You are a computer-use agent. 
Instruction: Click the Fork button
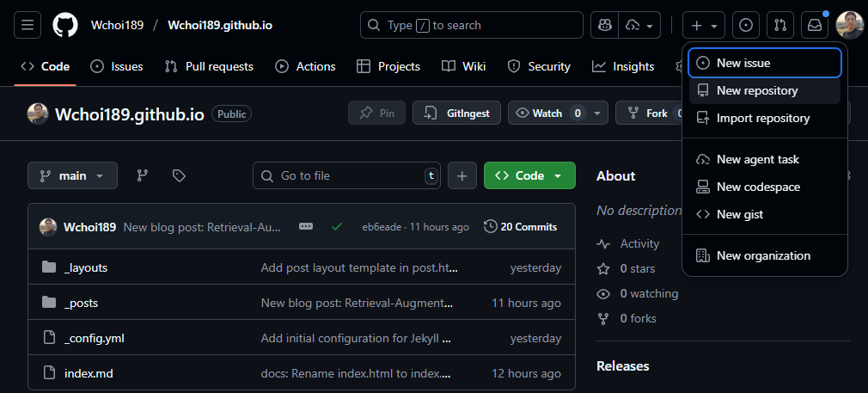pyautogui.click(x=649, y=113)
